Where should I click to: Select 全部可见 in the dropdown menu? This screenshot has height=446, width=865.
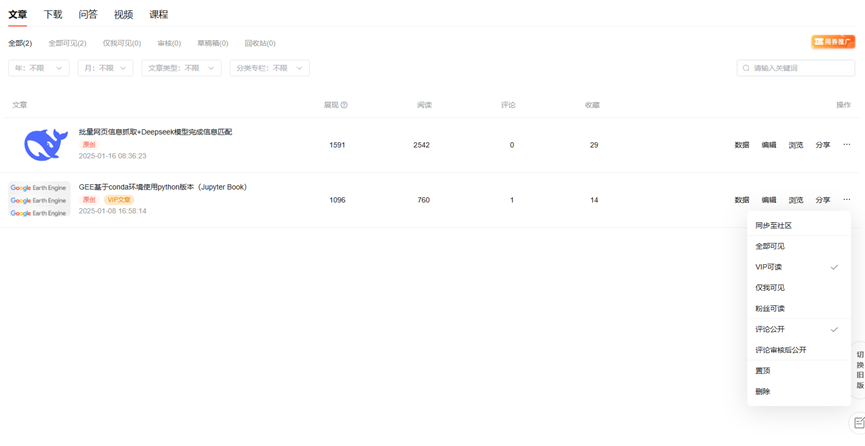799,246
